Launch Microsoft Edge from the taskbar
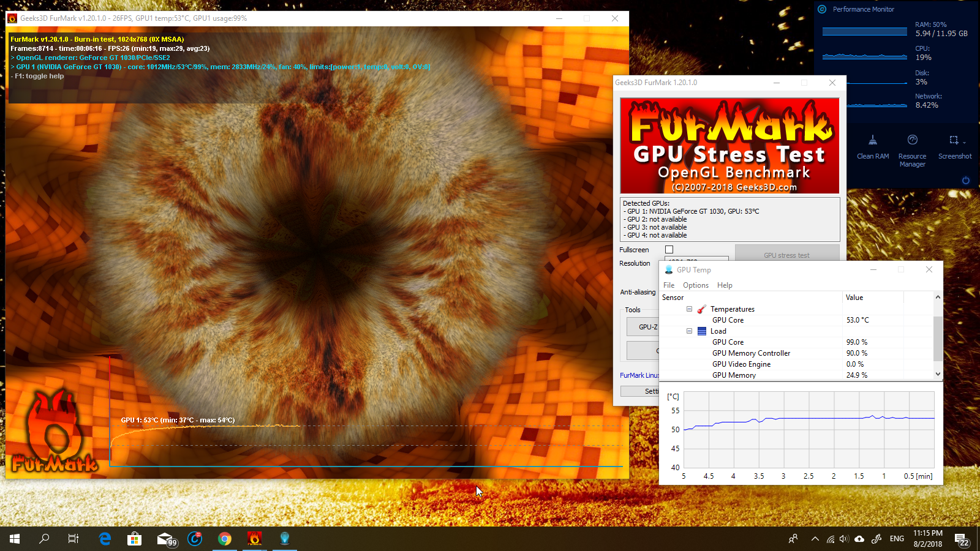 (105, 539)
